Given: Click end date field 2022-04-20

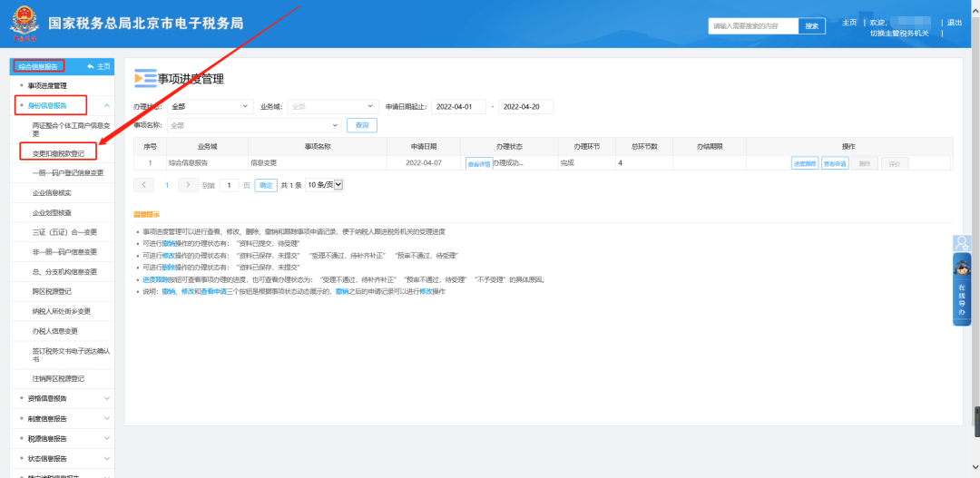Looking at the screenshot, I should coord(525,107).
